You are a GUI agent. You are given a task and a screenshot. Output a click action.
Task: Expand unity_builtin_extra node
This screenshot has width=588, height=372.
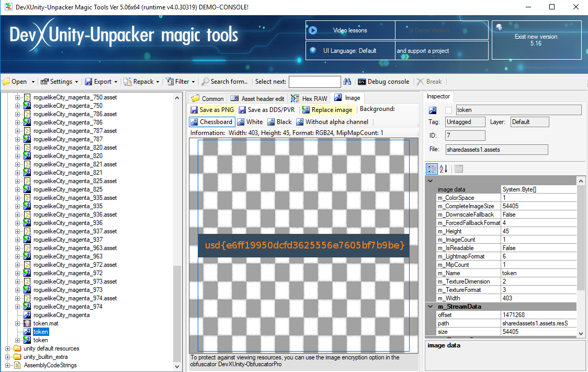[7, 357]
